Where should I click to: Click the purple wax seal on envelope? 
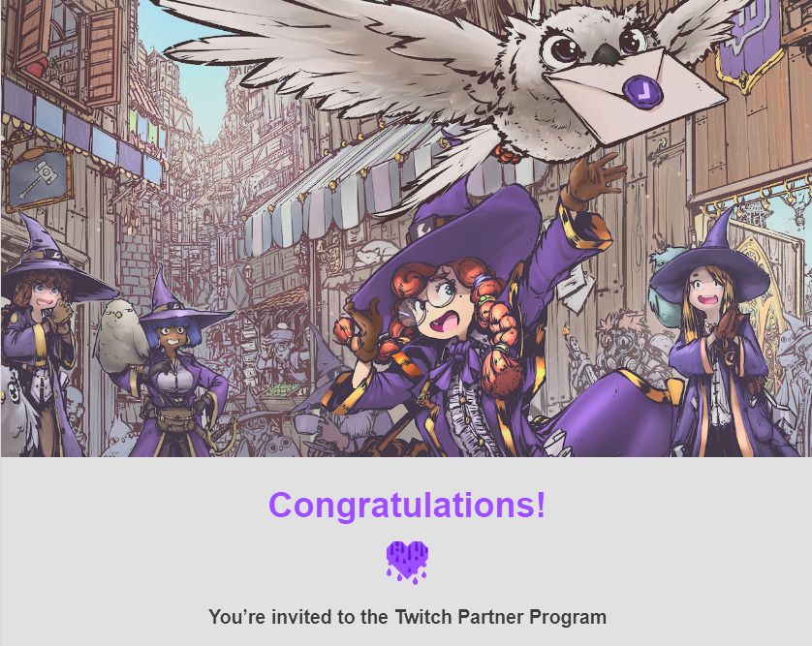click(x=642, y=89)
